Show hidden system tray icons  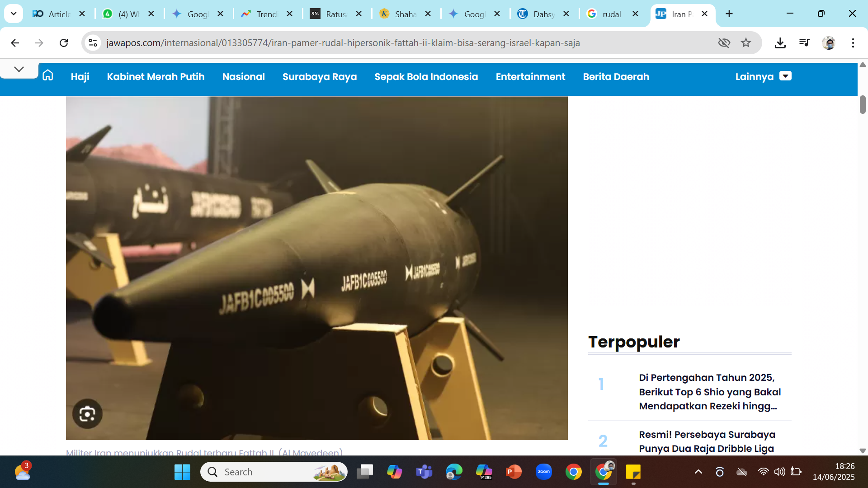point(698,472)
